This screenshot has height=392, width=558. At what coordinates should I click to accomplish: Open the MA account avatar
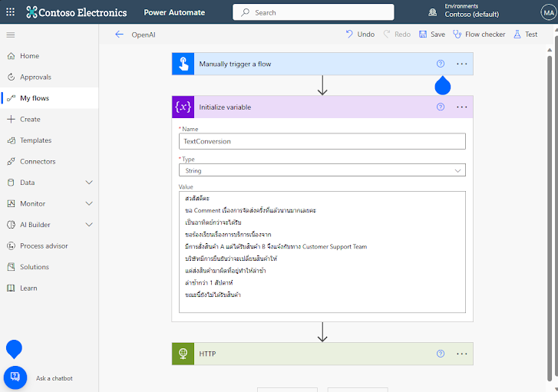(x=548, y=13)
